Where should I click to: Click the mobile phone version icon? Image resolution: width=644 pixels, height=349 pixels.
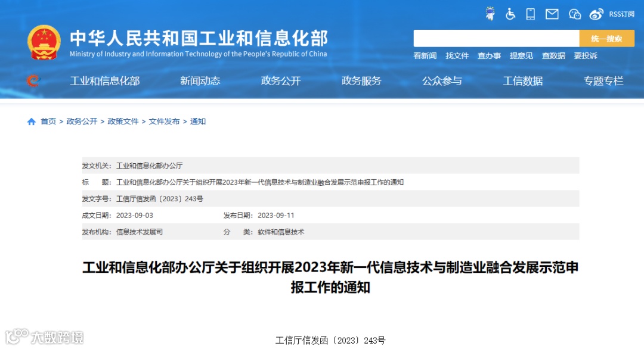[x=531, y=14]
